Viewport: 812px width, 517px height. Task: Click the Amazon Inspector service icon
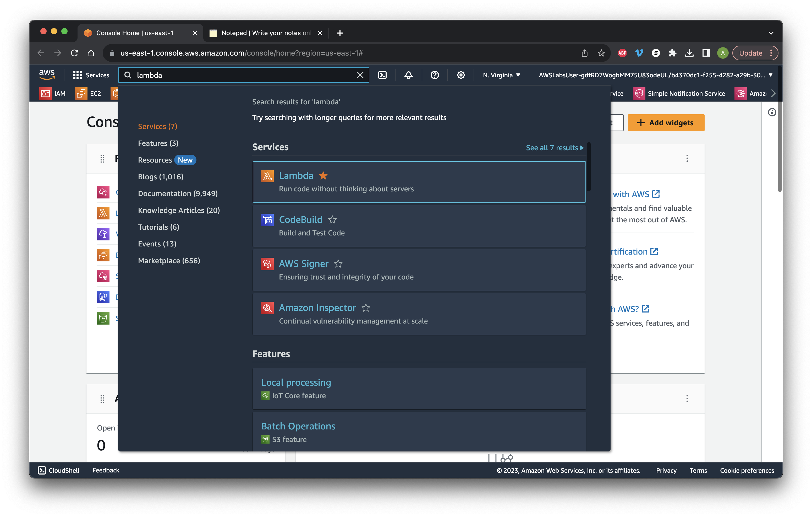267,308
